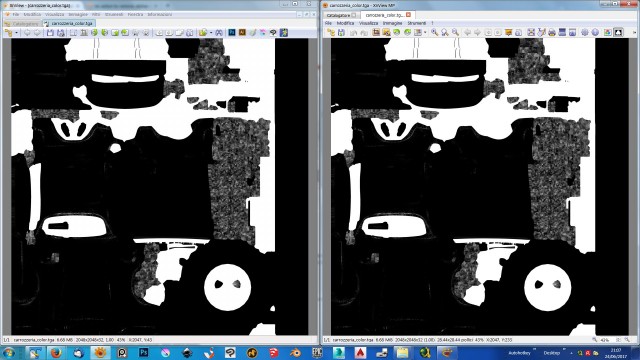Open the Strumenti menu in XnView MP
This screenshot has height=360, width=640.
pos(416,23)
